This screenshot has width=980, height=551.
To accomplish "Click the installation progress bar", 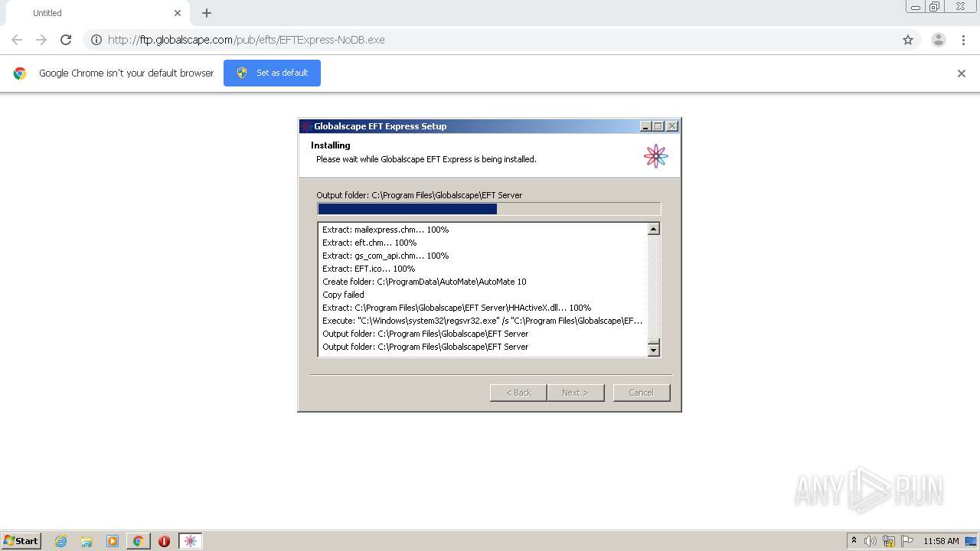I will 488,209.
